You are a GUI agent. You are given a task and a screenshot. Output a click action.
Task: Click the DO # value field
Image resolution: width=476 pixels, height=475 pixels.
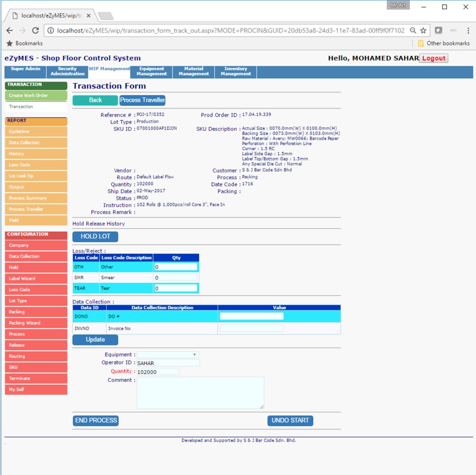pos(251,316)
